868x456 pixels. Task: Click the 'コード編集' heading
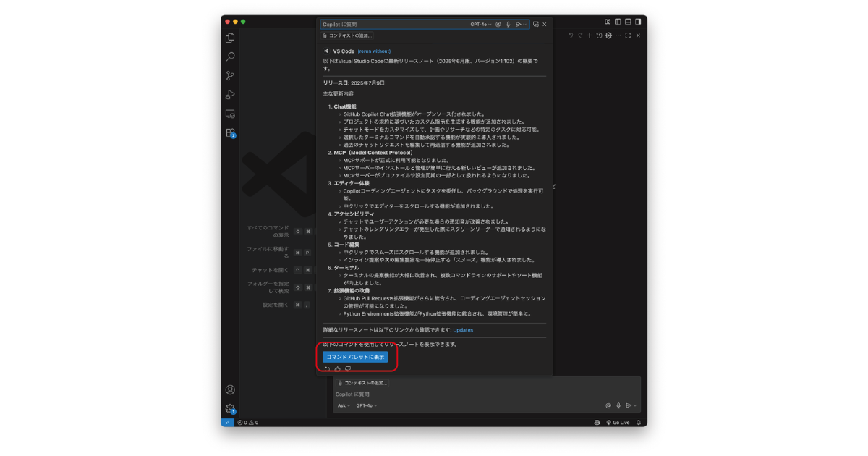pos(346,245)
